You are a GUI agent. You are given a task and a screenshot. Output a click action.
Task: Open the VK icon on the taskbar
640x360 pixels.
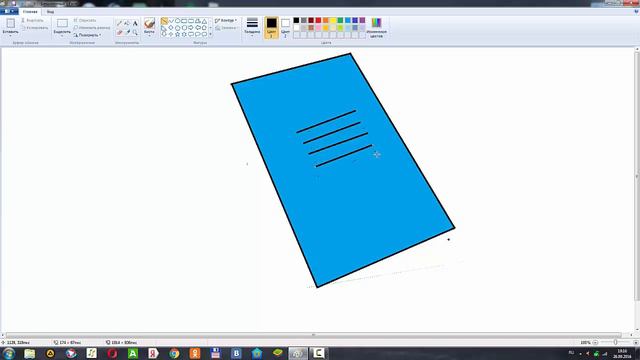click(236, 353)
